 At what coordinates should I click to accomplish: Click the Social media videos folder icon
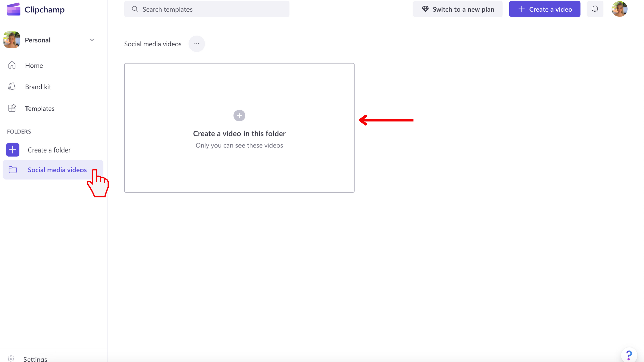click(x=12, y=170)
